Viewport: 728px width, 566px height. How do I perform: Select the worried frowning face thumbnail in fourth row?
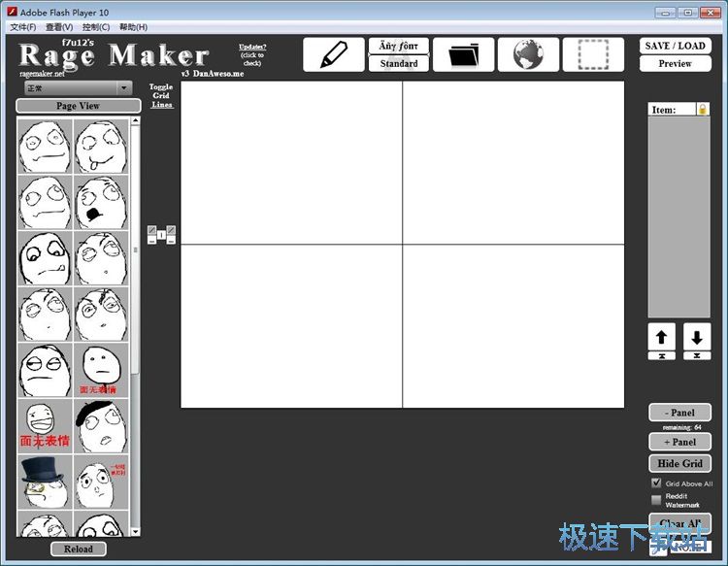pos(101,314)
